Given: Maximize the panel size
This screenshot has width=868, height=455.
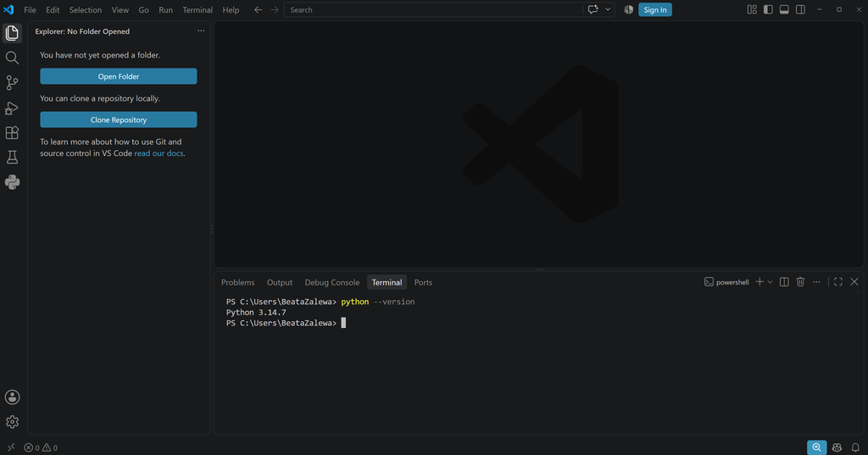Looking at the screenshot, I should click(838, 282).
